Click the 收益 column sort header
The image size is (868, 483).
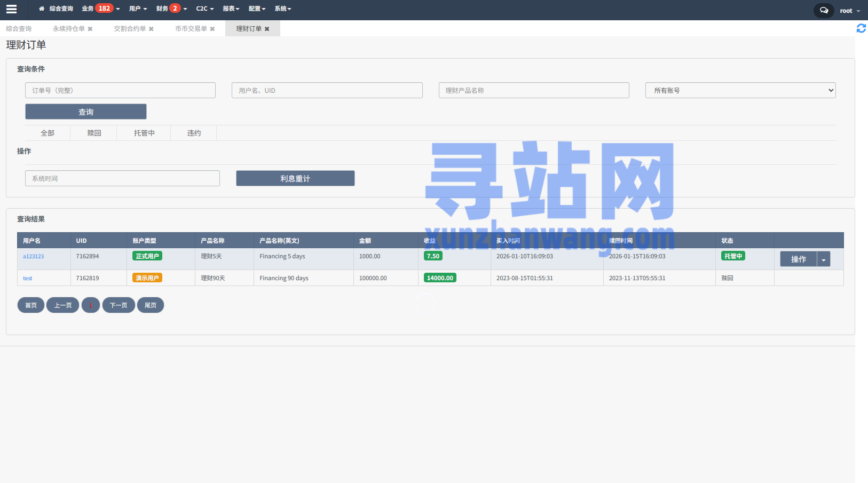tap(429, 241)
